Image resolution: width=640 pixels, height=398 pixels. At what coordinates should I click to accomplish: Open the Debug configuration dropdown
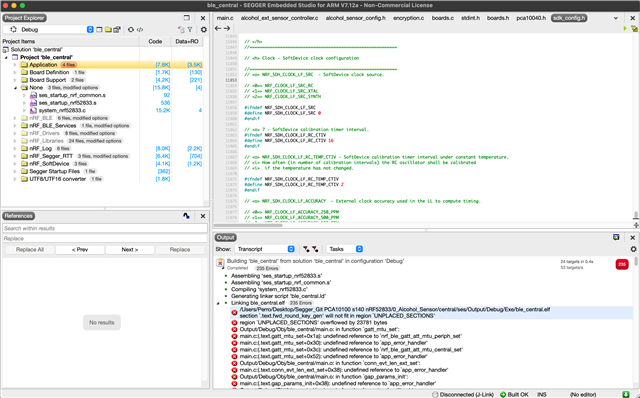(90, 29)
